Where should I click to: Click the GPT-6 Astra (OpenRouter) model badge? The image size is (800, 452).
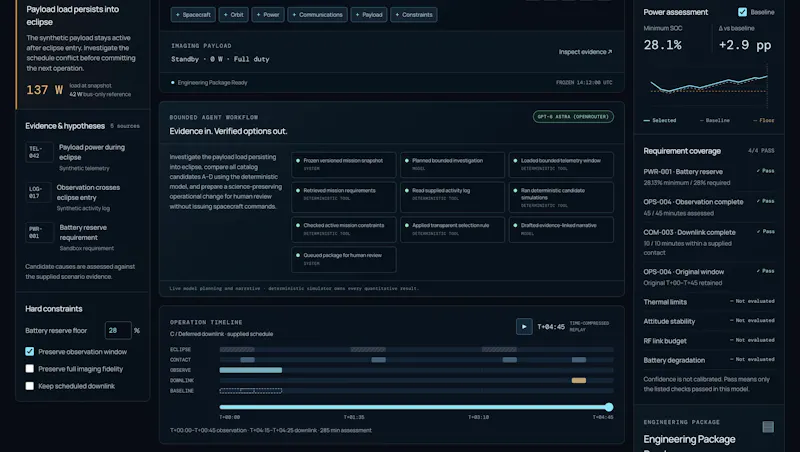point(573,117)
